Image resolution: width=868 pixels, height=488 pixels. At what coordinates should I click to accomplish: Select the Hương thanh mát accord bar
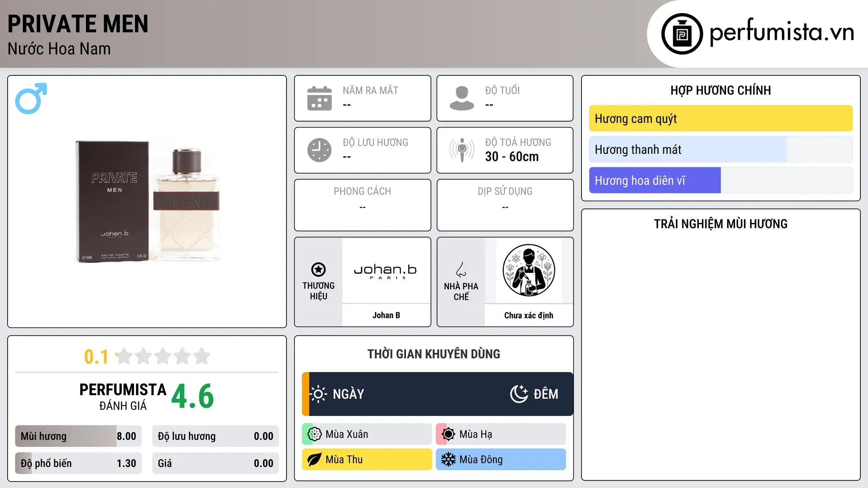(x=721, y=150)
